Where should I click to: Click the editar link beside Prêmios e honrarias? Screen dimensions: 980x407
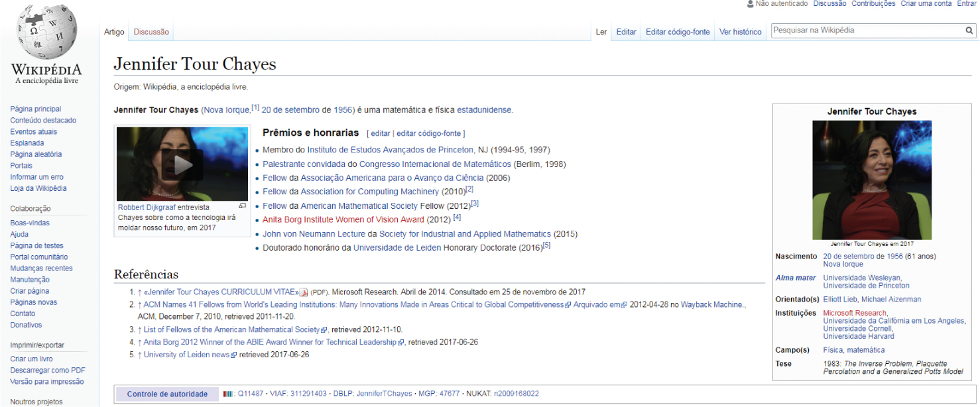(x=381, y=133)
